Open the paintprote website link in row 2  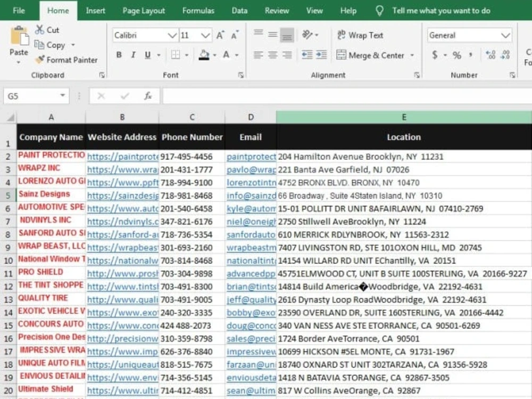122,157
